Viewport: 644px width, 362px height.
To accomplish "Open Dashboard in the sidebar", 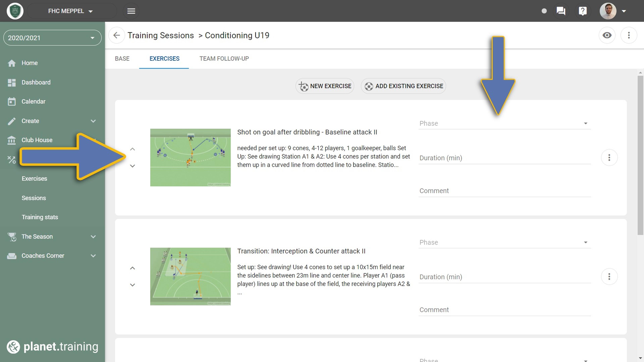I will click(x=52, y=82).
